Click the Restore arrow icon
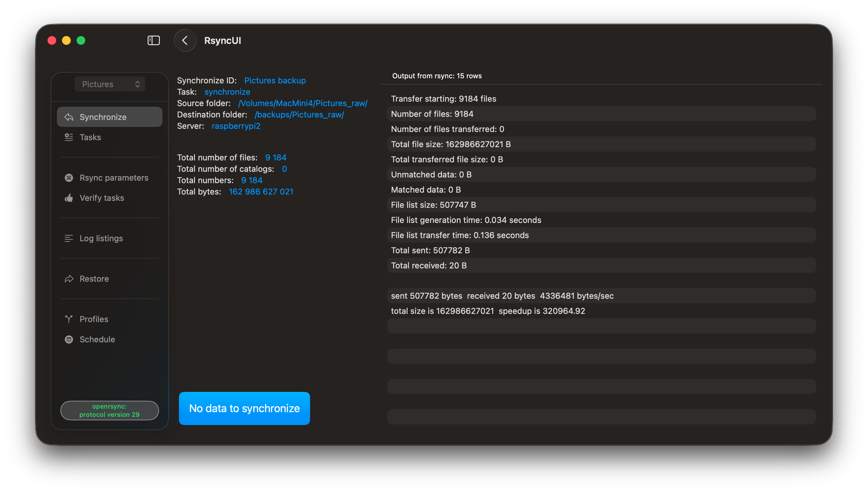Screen dimensions: 868x492 tap(69, 279)
